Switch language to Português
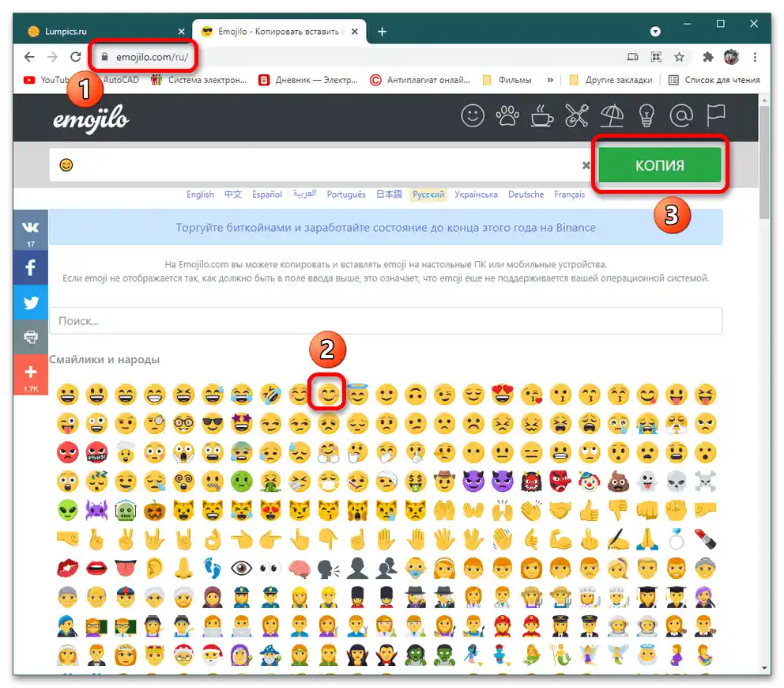Image resolution: width=784 pixels, height=688 pixels. click(x=346, y=194)
